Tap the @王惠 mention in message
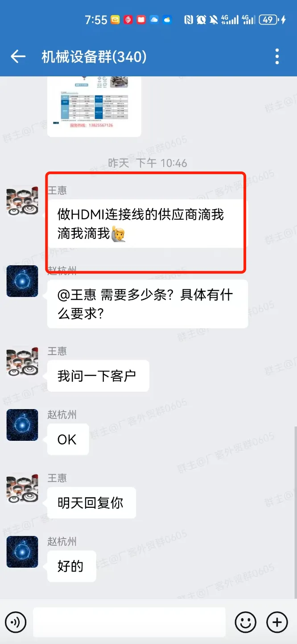 tap(76, 295)
